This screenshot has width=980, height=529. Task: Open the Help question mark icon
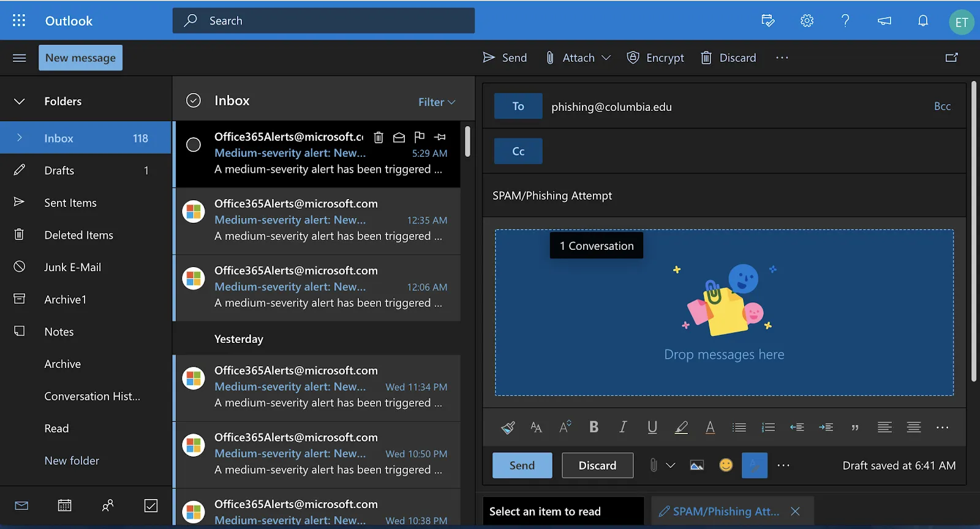click(x=845, y=20)
